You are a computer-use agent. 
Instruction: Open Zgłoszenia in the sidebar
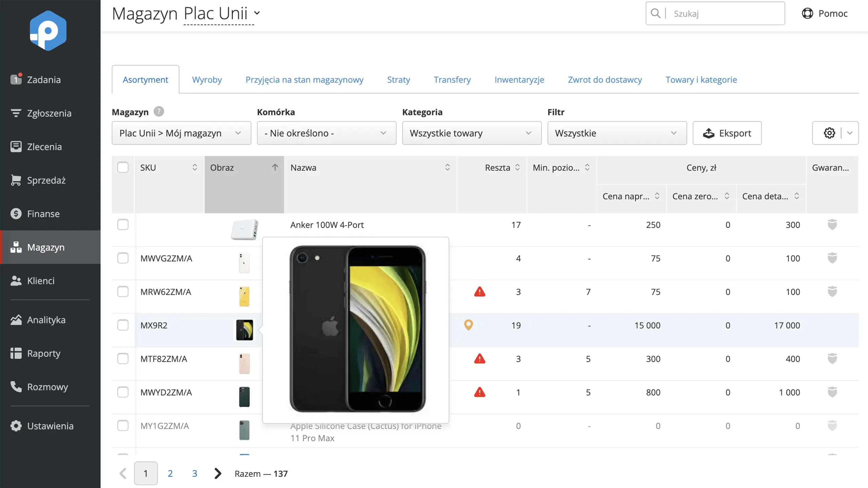pos(50,113)
